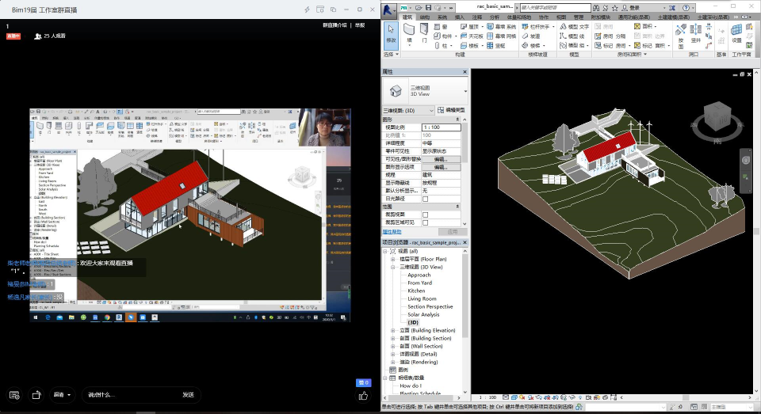Screen dimensions: 761x414
Task: Open the 插入 (Insert) ribbon tab
Action: click(x=456, y=17)
